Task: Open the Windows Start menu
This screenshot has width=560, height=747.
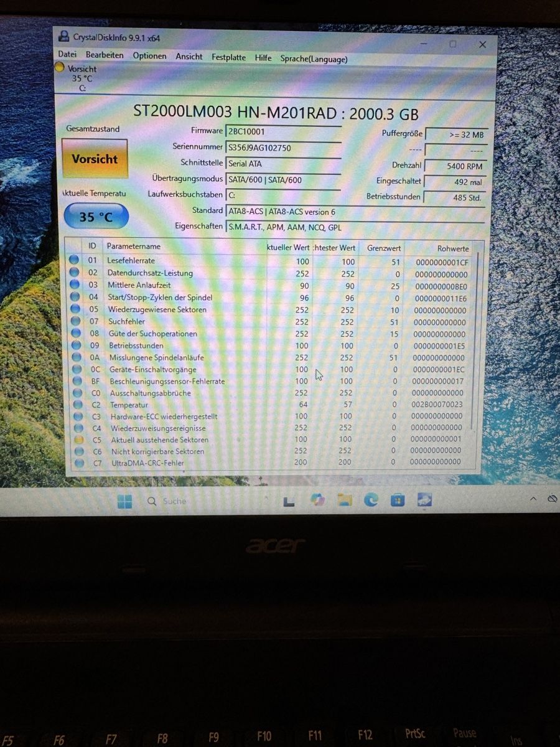Action: click(125, 502)
